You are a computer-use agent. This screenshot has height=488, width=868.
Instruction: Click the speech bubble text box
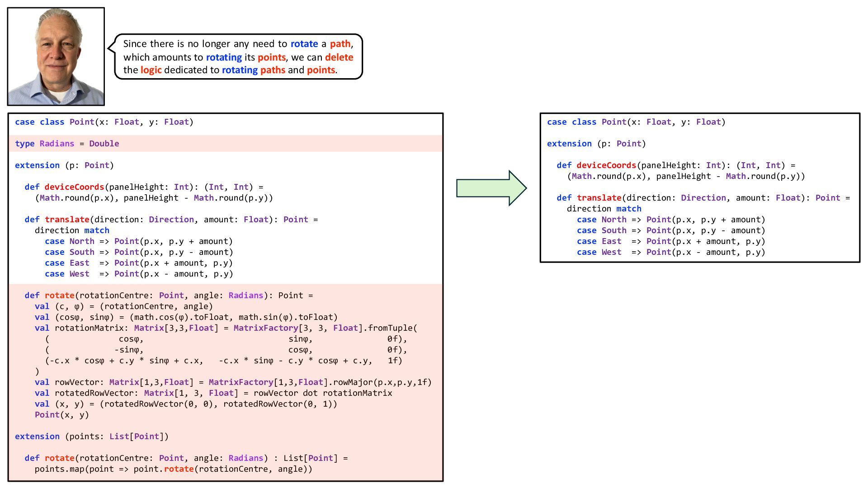point(238,57)
